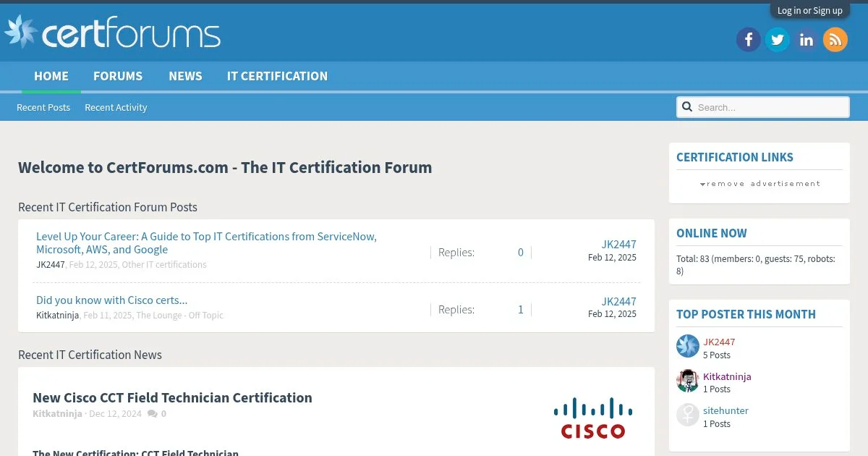Image resolution: width=868 pixels, height=456 pixels.
Task: Open Kitkatninja's profile from Top Poster list
Action: pyautogui.click(x=727, y=376)
